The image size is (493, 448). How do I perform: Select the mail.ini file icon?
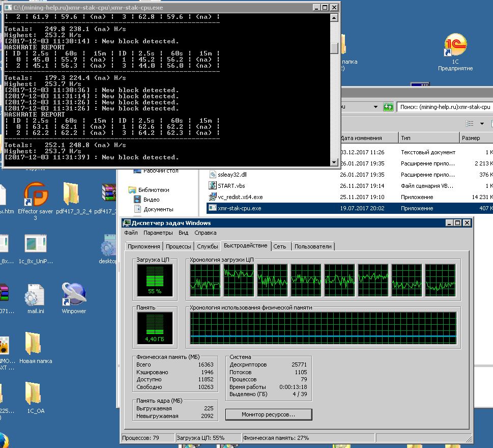click(x=35, y=296)
